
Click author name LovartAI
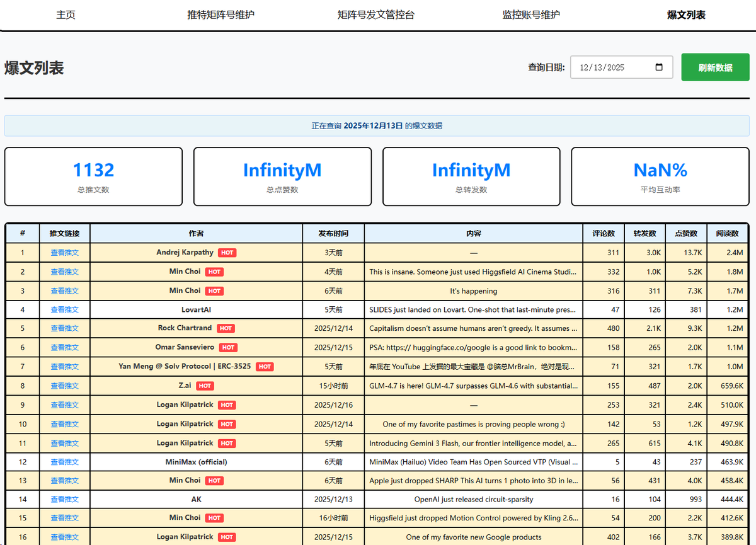[196, 309]
